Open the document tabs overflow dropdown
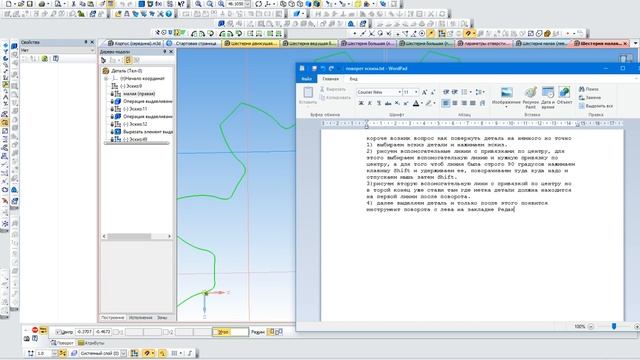 click(636, 43)
